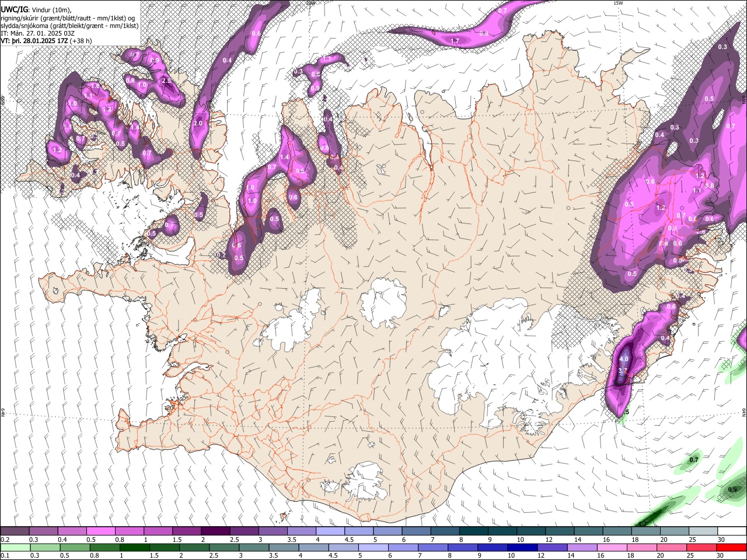Click the pale grey 25 swatch, upper scale
This screenshot has height=560, width=747.
click(x=703, y=531)
